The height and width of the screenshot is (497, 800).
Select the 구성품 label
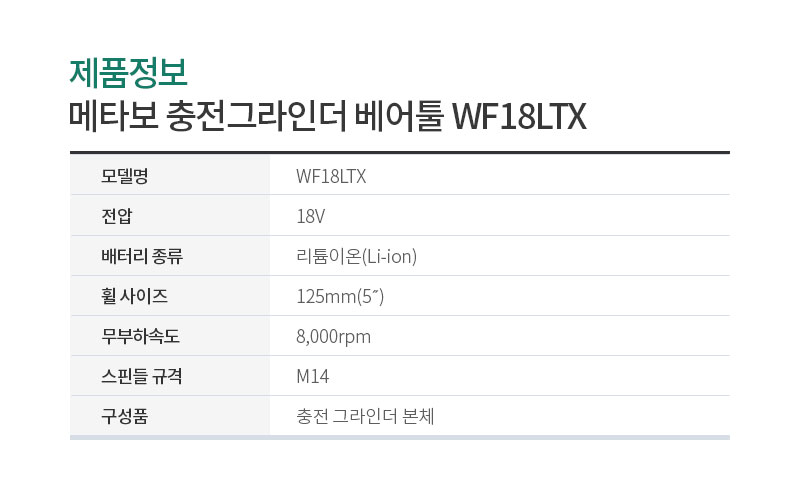pos(124,416)
